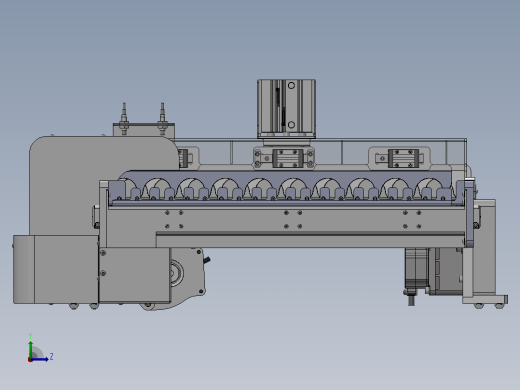Screen dimensions: 520x390
Task: Select the right threaded stud above the small plate
Action: [x=162, y=118]
